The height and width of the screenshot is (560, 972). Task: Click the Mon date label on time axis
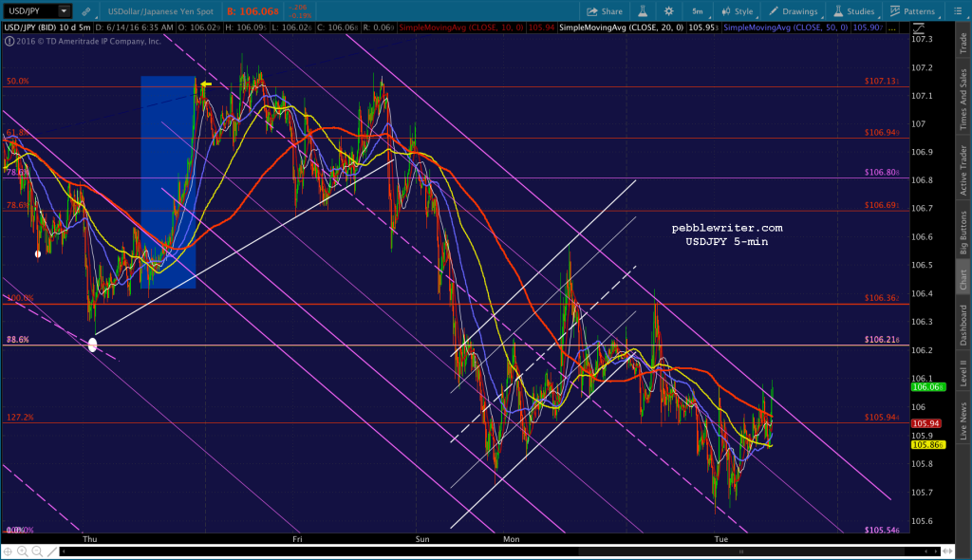pyautogui.click(x=512, y=539)
